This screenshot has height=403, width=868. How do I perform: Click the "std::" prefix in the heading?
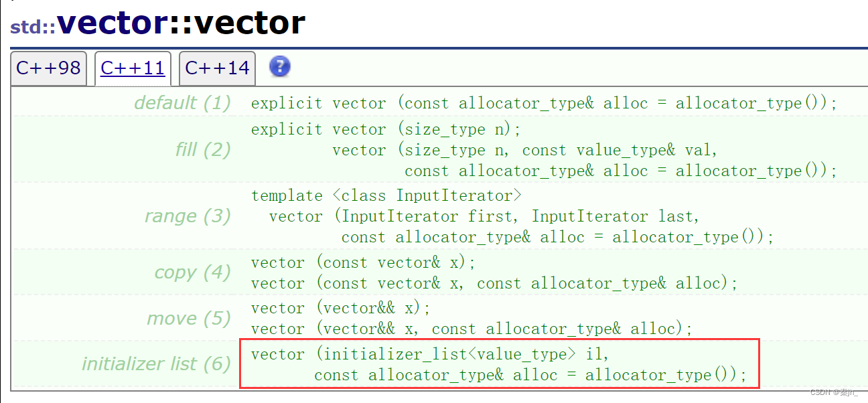[x=33, y=27]
